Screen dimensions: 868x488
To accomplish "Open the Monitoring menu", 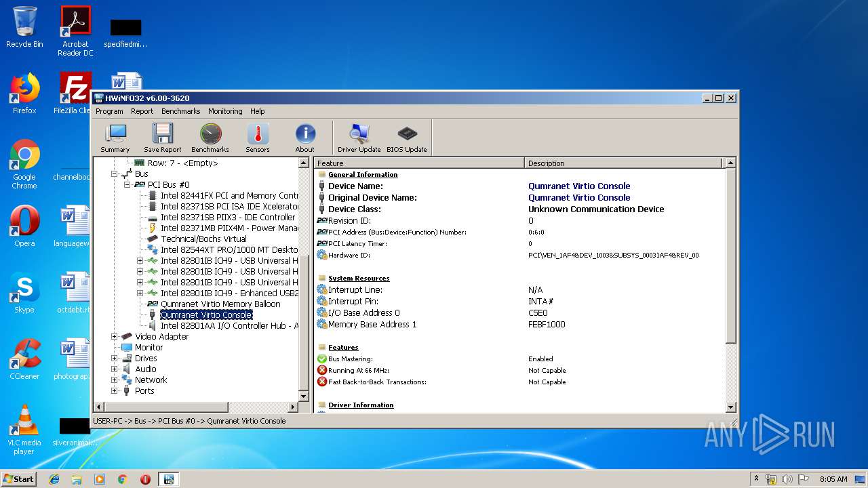I will coord(225,111).
